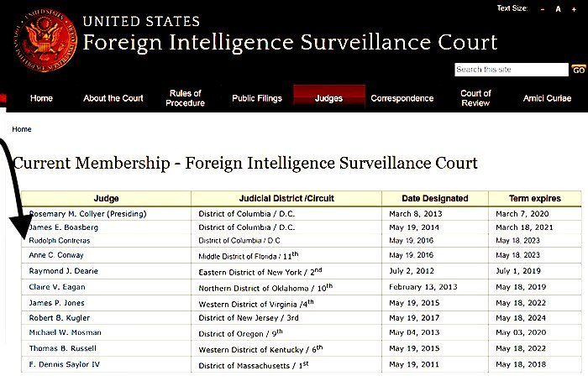Open the Correspondence page
Screen dimensions: 588x381
pyautogui.click(x=402, y=98)
